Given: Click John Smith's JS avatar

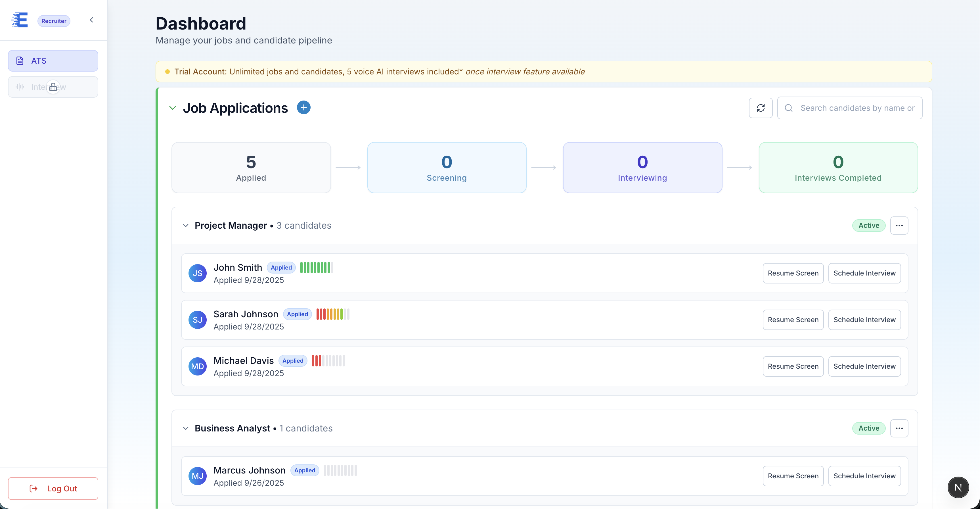Looking at the screenshot, I should (197, 273).
